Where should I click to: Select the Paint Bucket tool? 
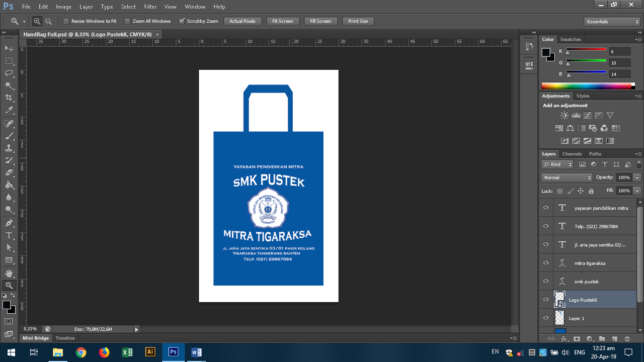tap(9, 185)
